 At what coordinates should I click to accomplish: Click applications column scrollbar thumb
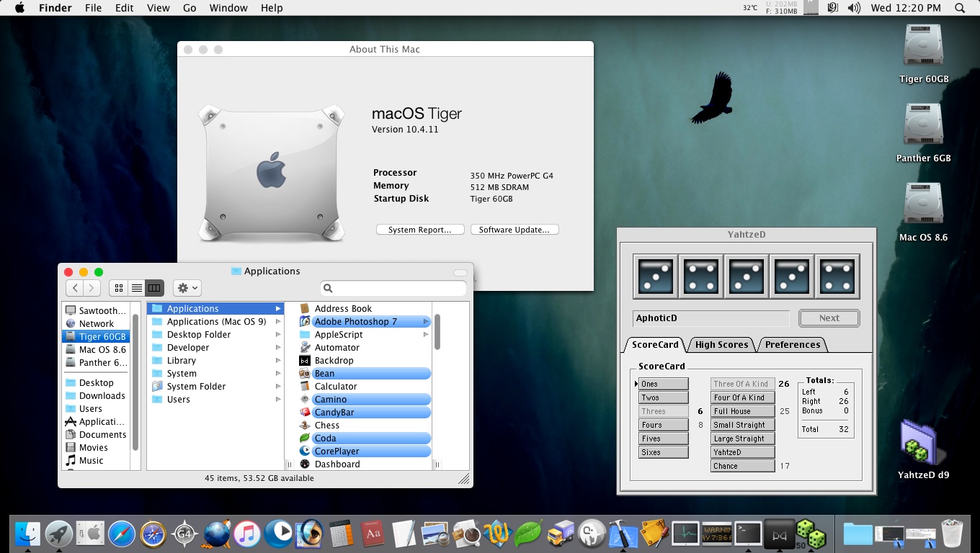437,332
